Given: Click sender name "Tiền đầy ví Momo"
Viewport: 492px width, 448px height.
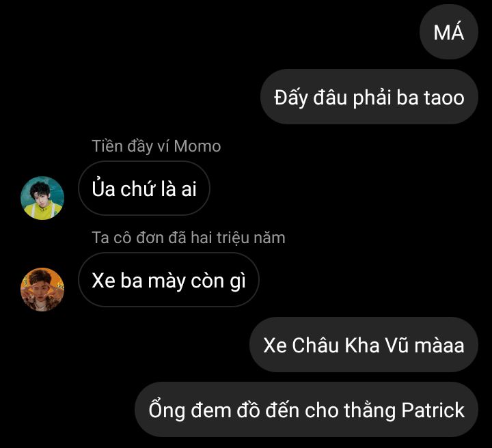Looking at the screenshot, I should coord(156,146).
